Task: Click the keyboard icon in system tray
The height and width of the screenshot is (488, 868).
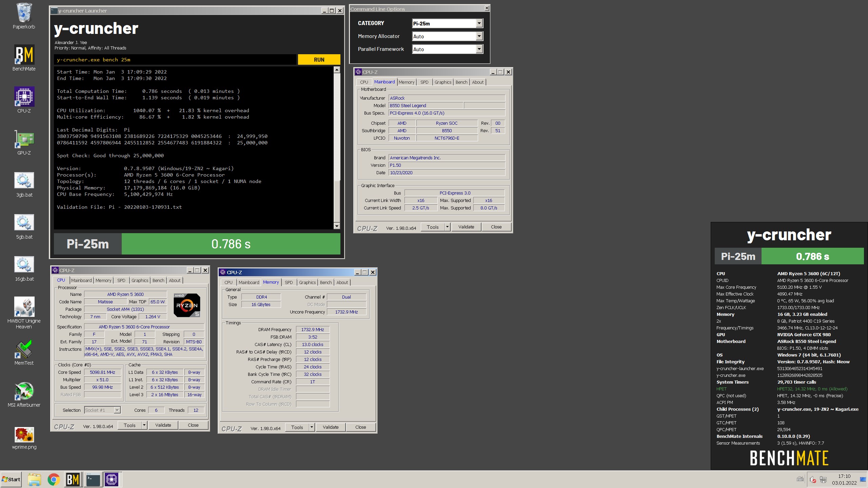Action: pos(800,479)
